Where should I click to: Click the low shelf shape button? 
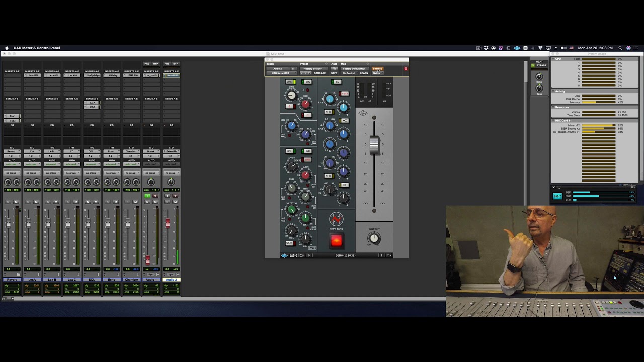pos(344,185)
